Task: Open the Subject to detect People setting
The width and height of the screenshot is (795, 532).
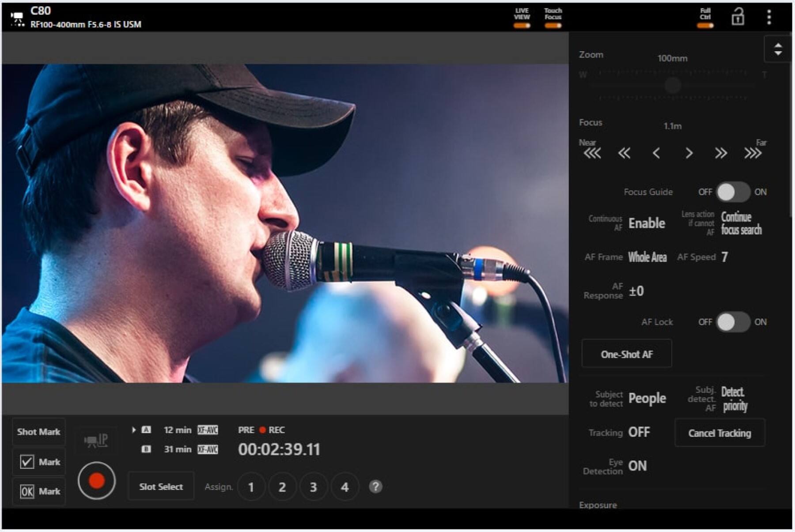Action: (x=647, y=398)
